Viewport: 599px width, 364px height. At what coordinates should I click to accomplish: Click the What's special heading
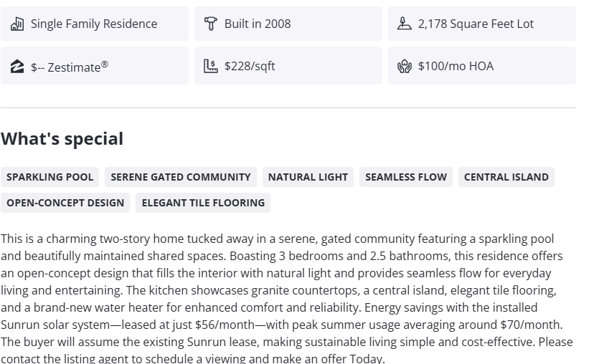click(62, 139)
